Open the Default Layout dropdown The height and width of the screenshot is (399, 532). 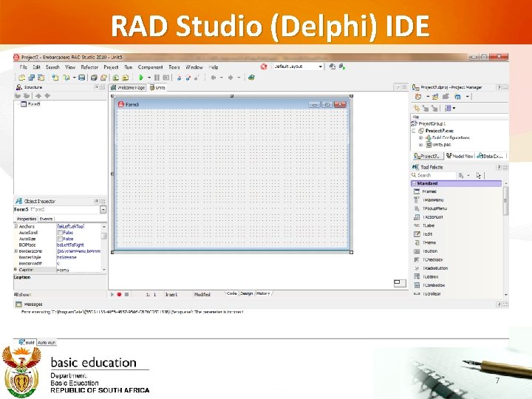click(x=320, y=66)
